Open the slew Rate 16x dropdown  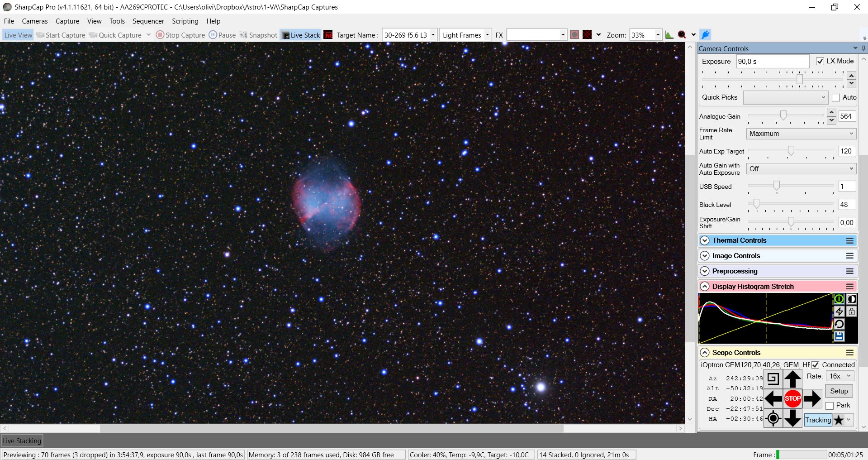pos(840,376)
